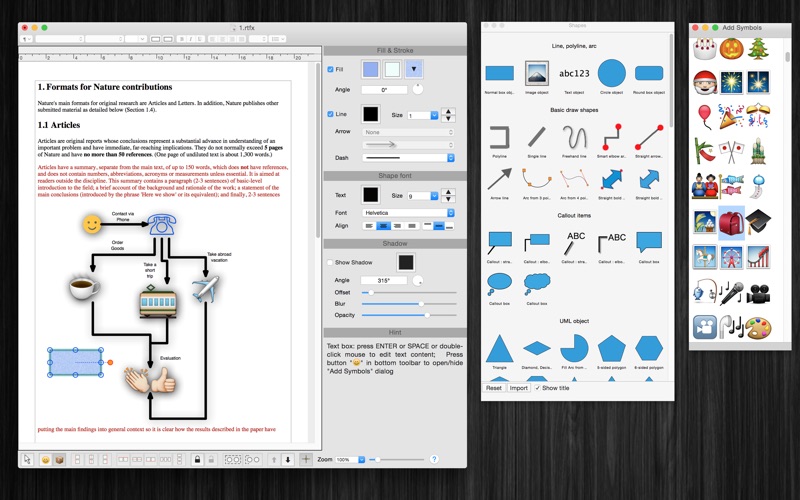Open the Helvetica Font dropdown
800x500 pixels.
coord(408,213)
